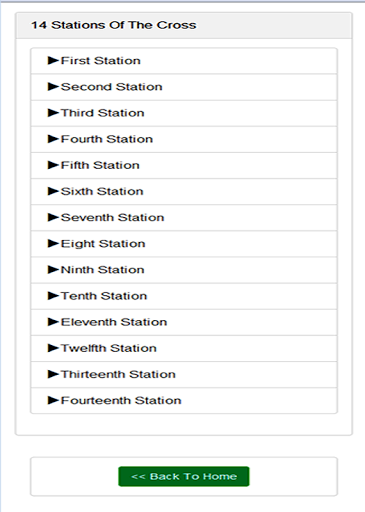
Task: Click the triangle icon beside Eight Station
Action: coord(53,244)
